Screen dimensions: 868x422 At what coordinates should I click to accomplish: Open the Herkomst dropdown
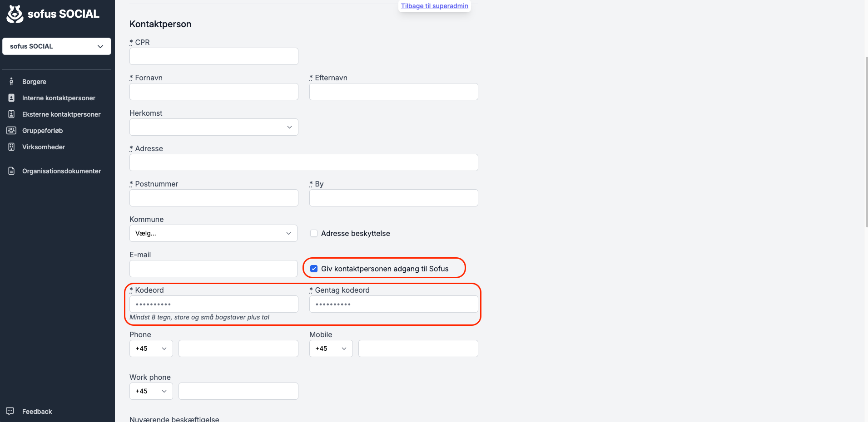(214, 127)
